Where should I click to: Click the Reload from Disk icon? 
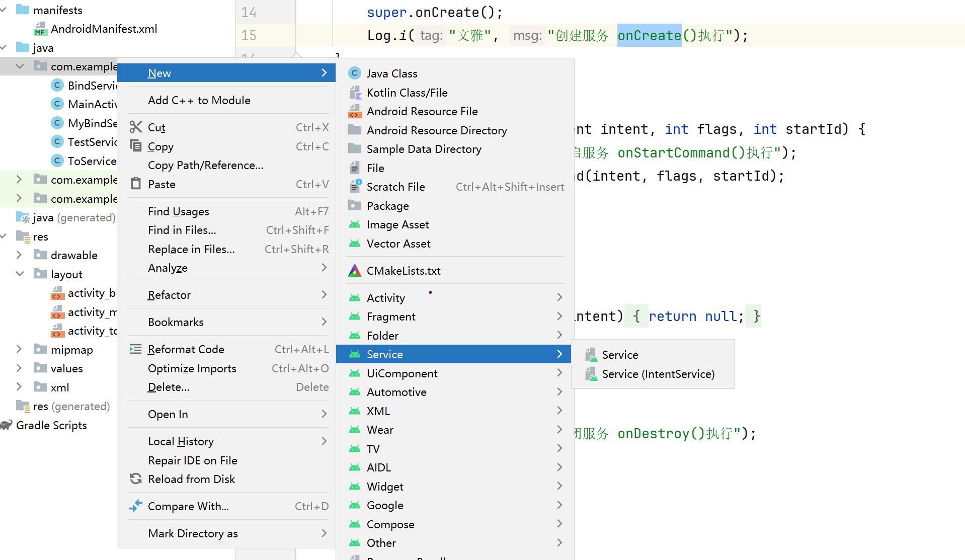136,479
